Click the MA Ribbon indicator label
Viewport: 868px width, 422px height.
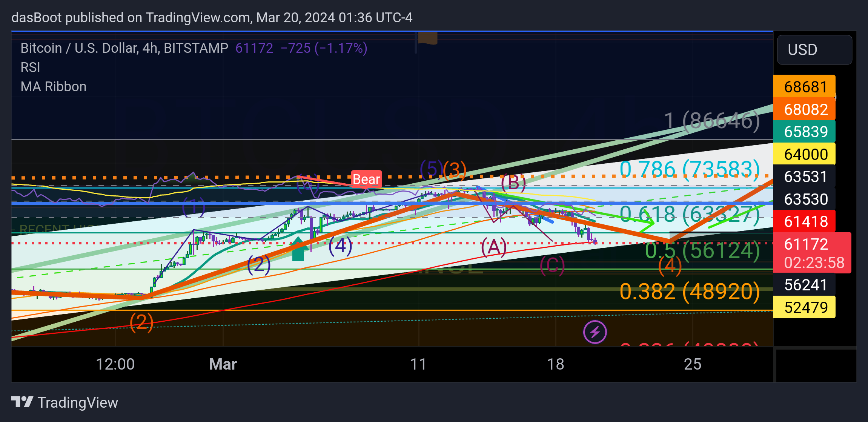click(x=54, y=86)
